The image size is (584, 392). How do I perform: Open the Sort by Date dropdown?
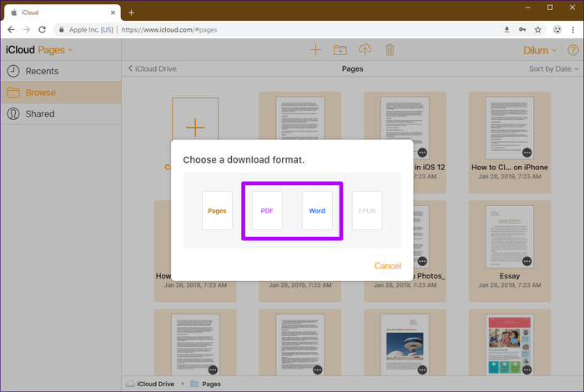pyautogui.click(x=553, y=69)
